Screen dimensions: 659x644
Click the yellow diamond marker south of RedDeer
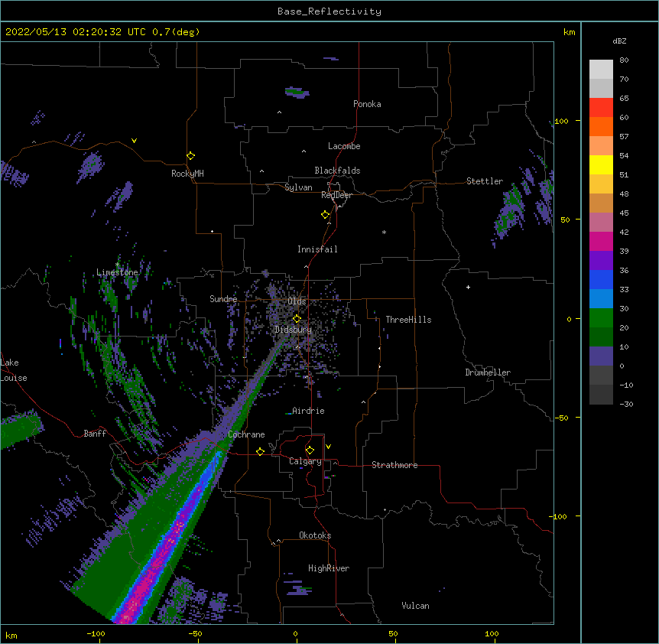click(325, 215)
